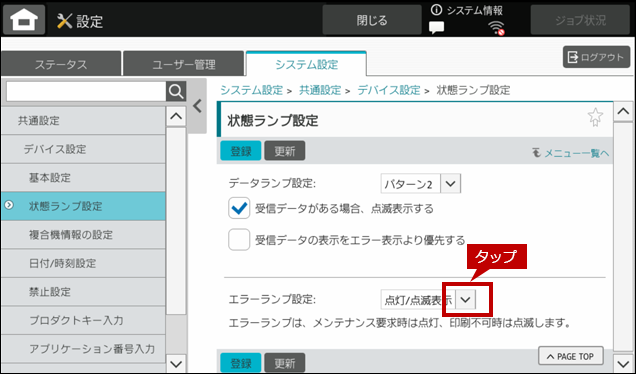Click bottom 登録 button
The width and height of the screenshot is (636, 374).
[241, 363]
